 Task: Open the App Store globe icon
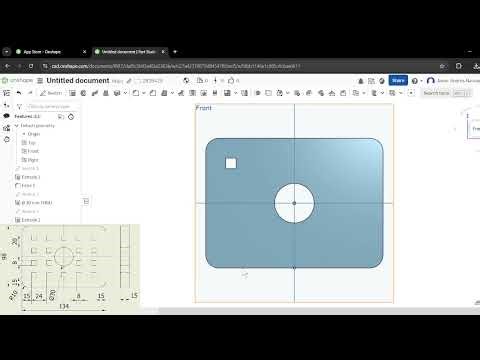[x=382, y=81]
